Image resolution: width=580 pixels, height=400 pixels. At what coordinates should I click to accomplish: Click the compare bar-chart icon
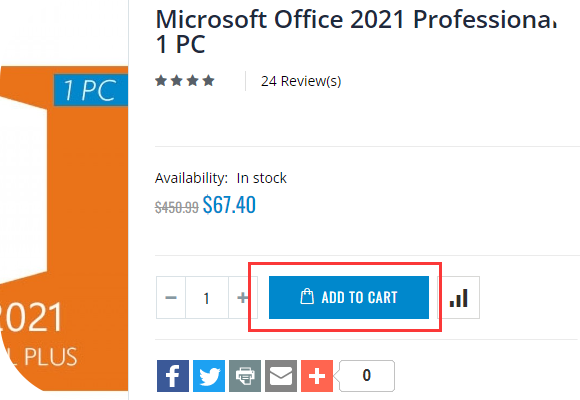click(x=459, y=298)
